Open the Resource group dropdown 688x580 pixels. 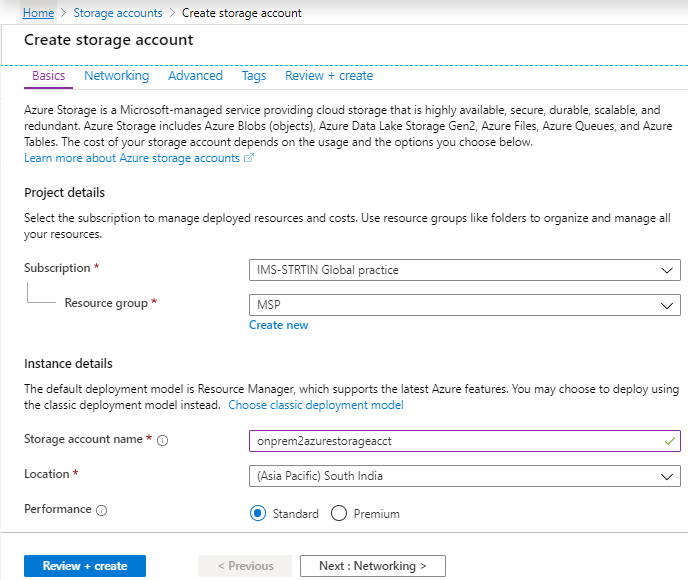(465, 305)
